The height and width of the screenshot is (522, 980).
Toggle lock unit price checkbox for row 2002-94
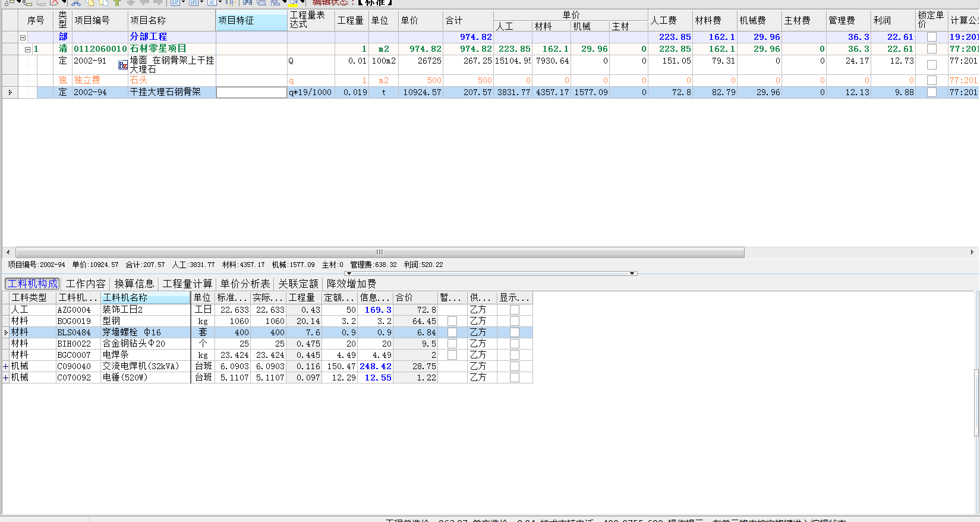pyautogui.click(x=931, y=92)
